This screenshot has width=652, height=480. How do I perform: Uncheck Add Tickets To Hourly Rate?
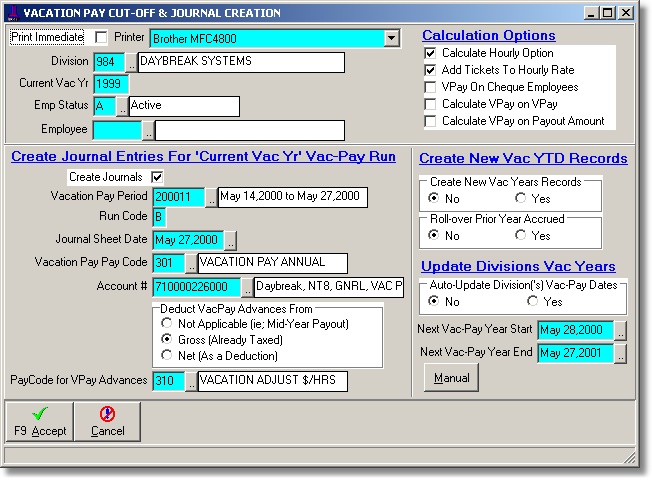click(430, 70)
